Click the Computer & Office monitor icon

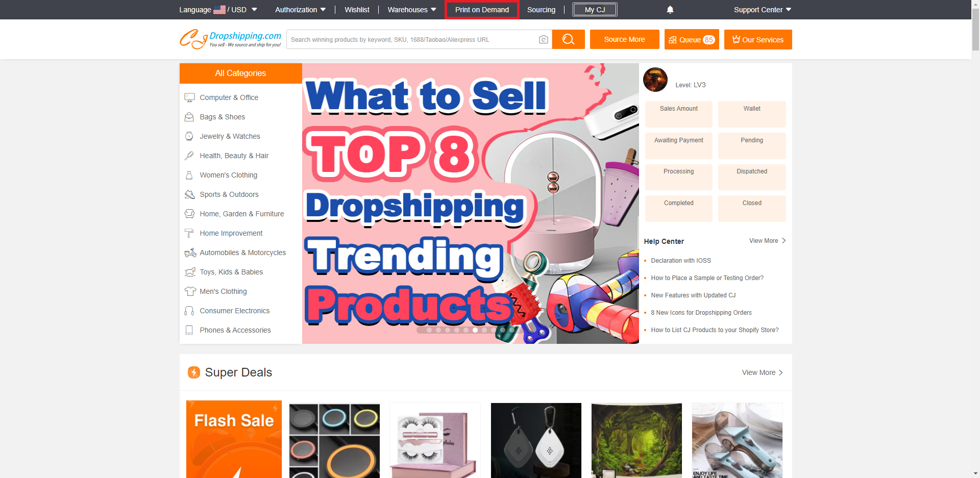click(189, 97)
